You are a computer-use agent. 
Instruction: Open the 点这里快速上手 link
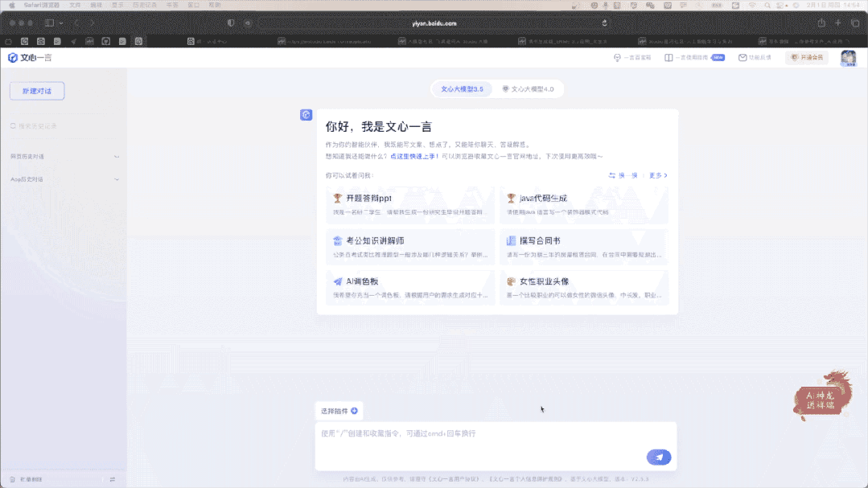(414, 157)
